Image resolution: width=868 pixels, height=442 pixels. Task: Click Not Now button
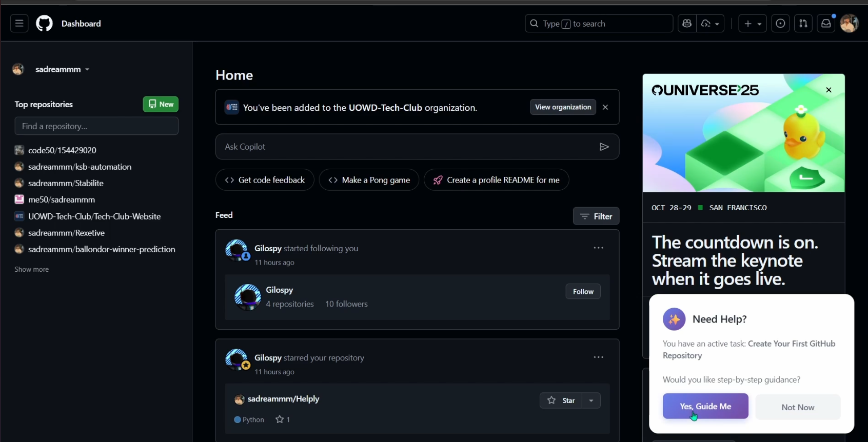798,407
